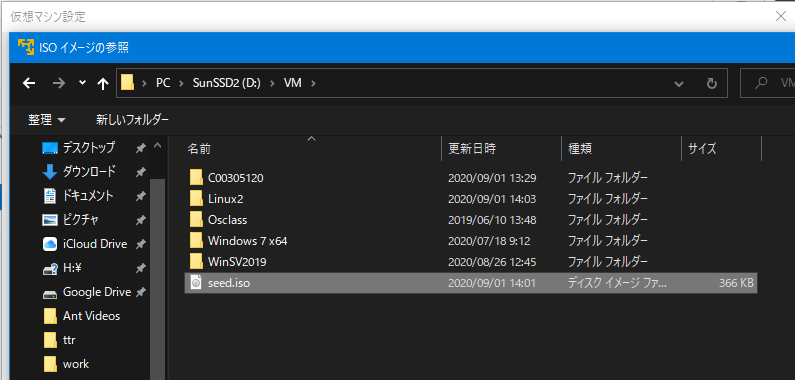Viewport: 795px width, 380px height.
Task: Click the ピクチャ image icon
Action: click(x=50, y=220)
